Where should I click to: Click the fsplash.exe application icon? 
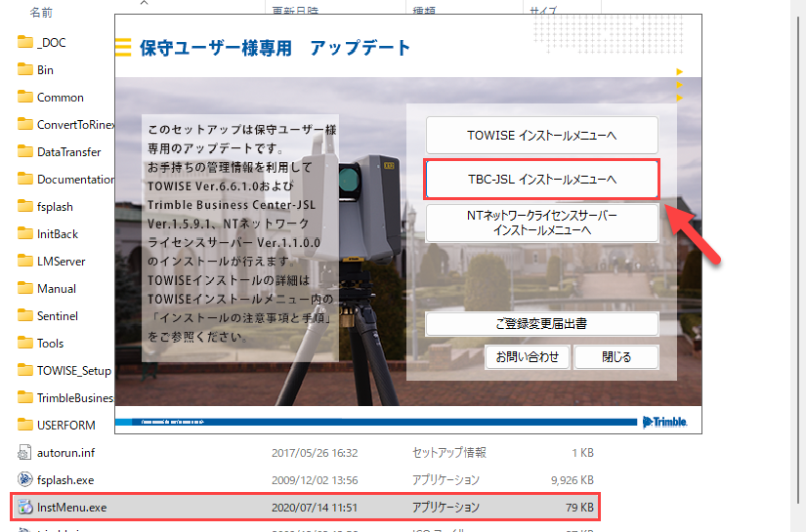(24, 479)
